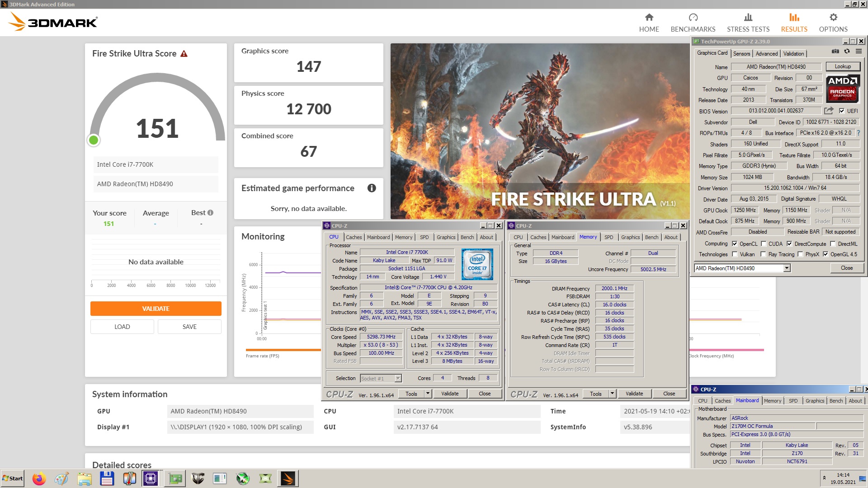868x488 pixels.
Task: Click the orange VALIDATE button in 3DMark
Action: pos(156,309)
